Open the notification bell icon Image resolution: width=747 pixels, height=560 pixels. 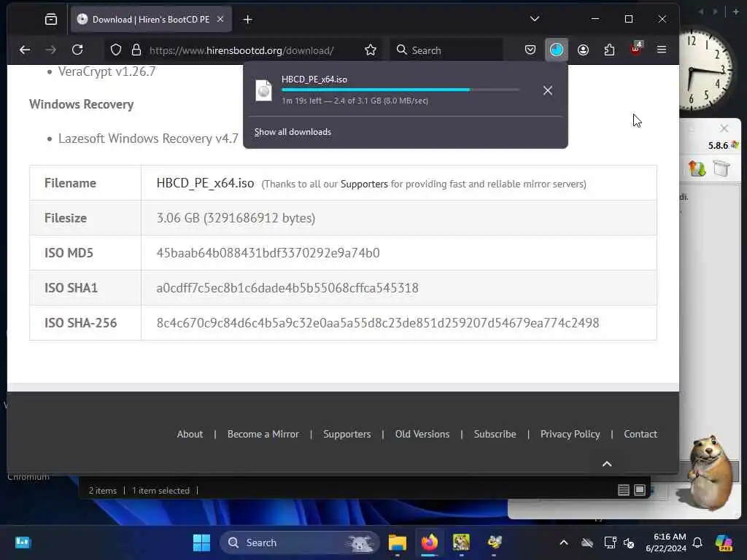pos(697,542)
